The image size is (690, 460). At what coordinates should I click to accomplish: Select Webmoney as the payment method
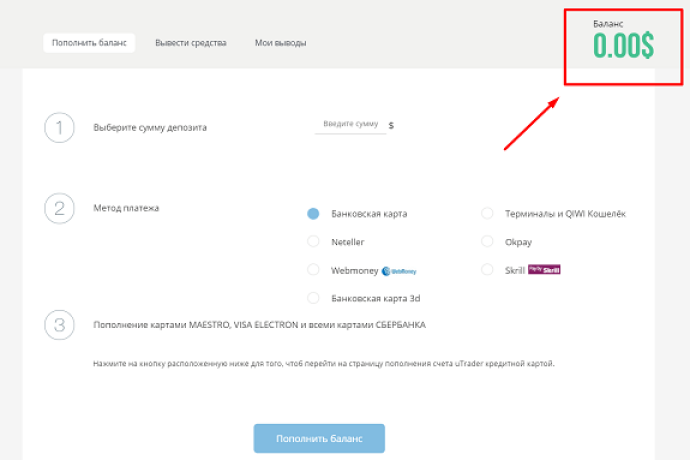tap(313, 270)
